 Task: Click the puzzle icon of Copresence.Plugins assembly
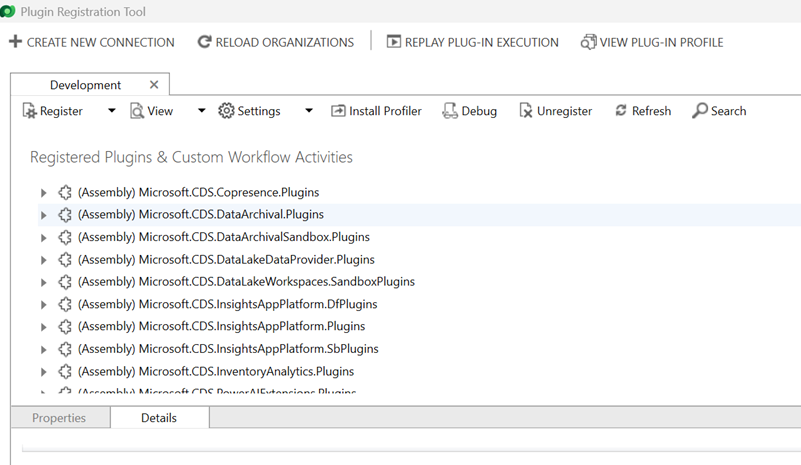click(x=64, y=193)
